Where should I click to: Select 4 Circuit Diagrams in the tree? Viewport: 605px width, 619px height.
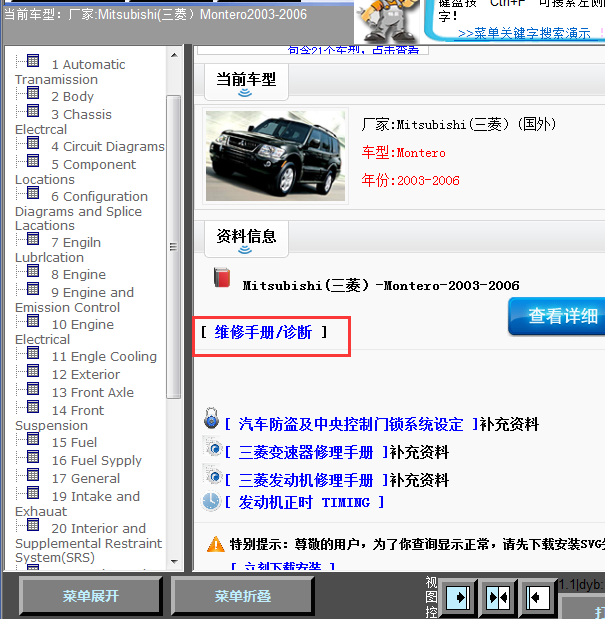coord(108,146)
